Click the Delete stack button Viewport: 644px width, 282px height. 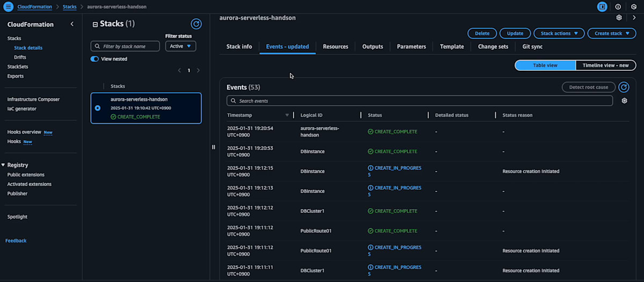tap(482, 33)
